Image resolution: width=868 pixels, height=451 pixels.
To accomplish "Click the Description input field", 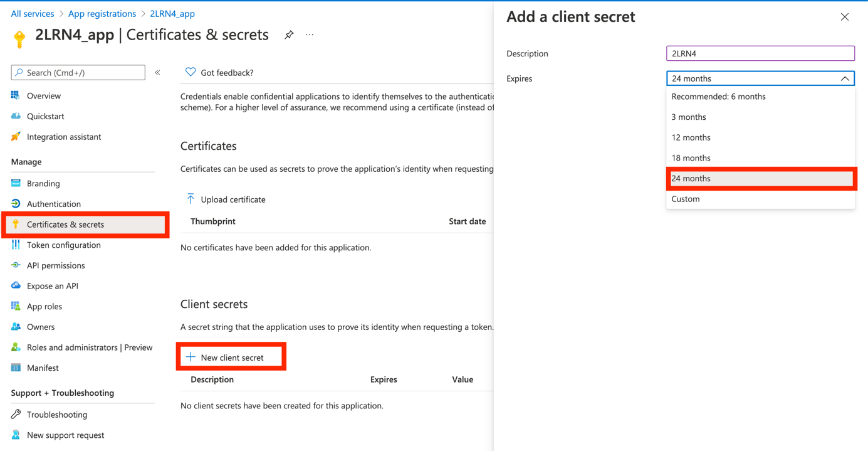I will click(760, 53).
